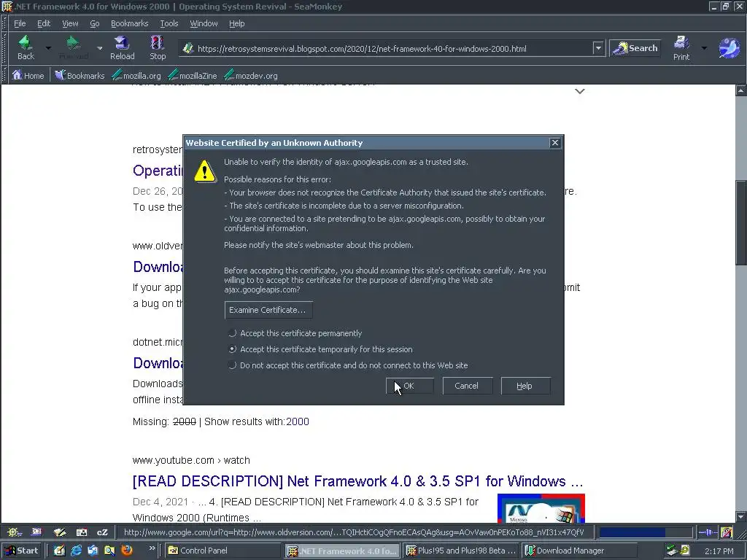Click the dialog Help button
The height and width of the screenshot is (560, 747).
coord(525,386)
